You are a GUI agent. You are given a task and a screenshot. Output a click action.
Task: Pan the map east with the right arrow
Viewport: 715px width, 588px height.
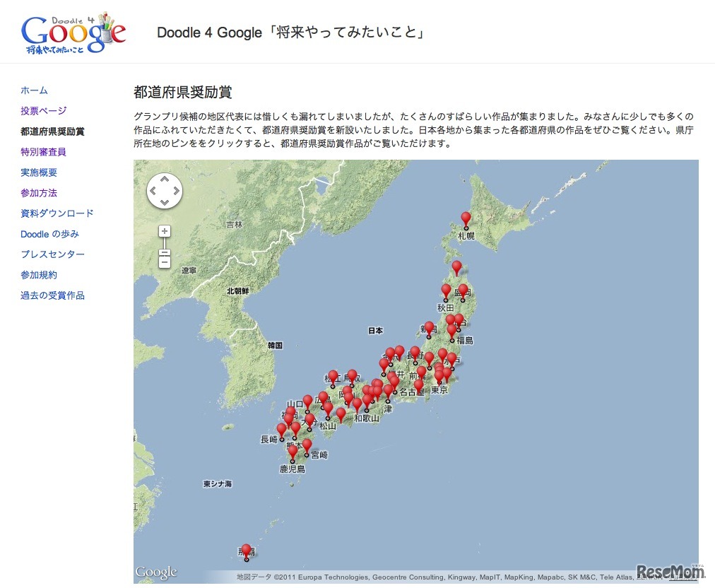pos(175,190)
